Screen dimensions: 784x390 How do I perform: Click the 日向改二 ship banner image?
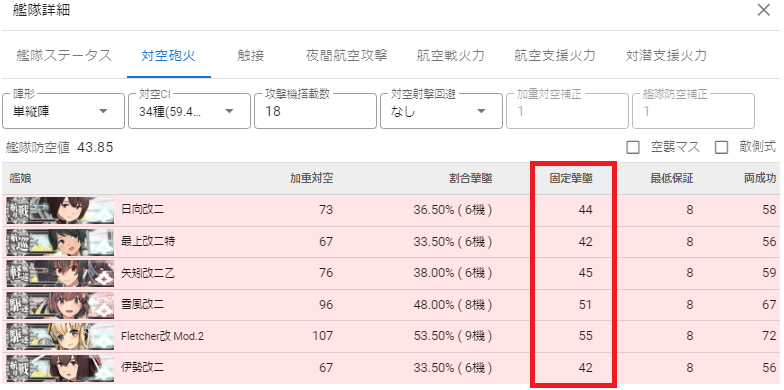tap(60, 210)
